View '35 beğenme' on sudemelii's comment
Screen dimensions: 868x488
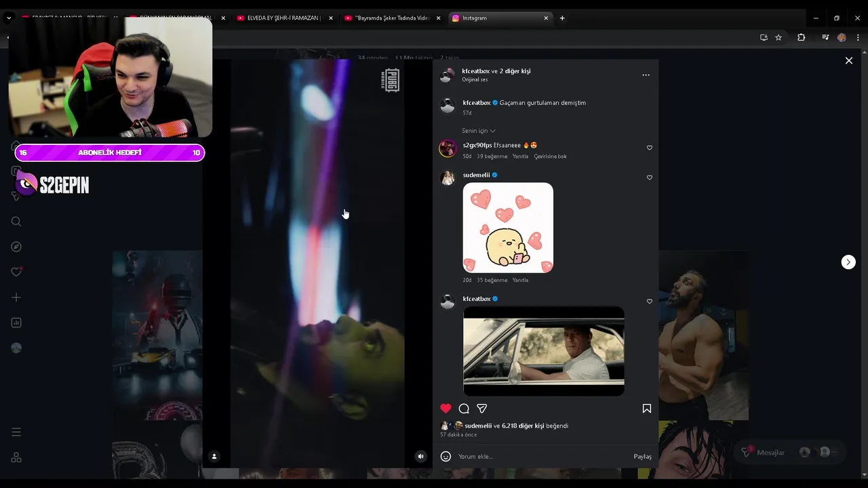492,280
